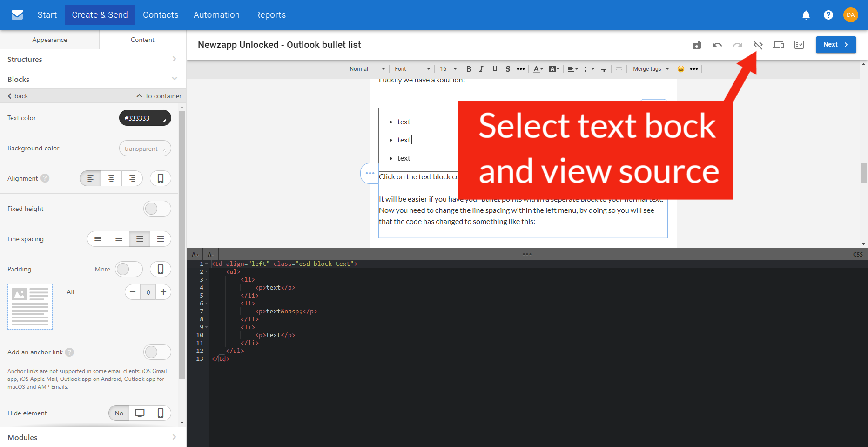Image resolution: width=868 pixels, height=447 pixels.
Task: Open the Contacts menu
Action: tap(161, 15)
